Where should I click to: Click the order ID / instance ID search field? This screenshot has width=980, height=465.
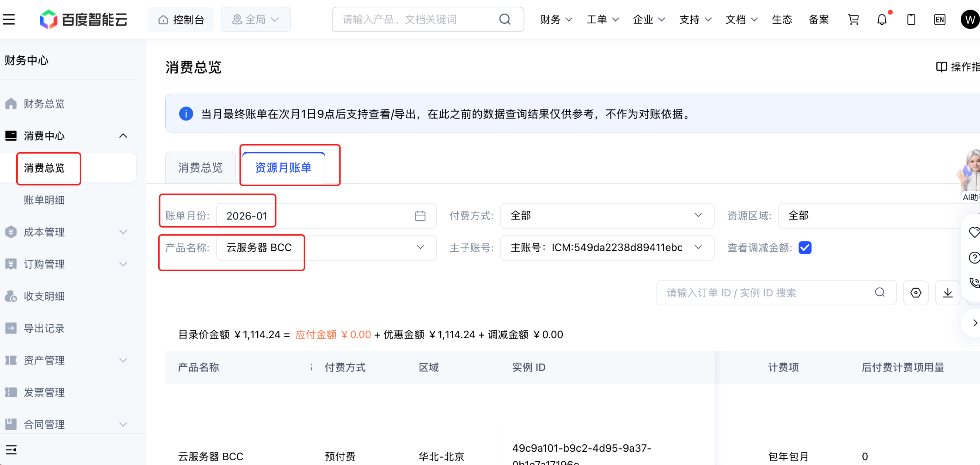pos(776,293)
